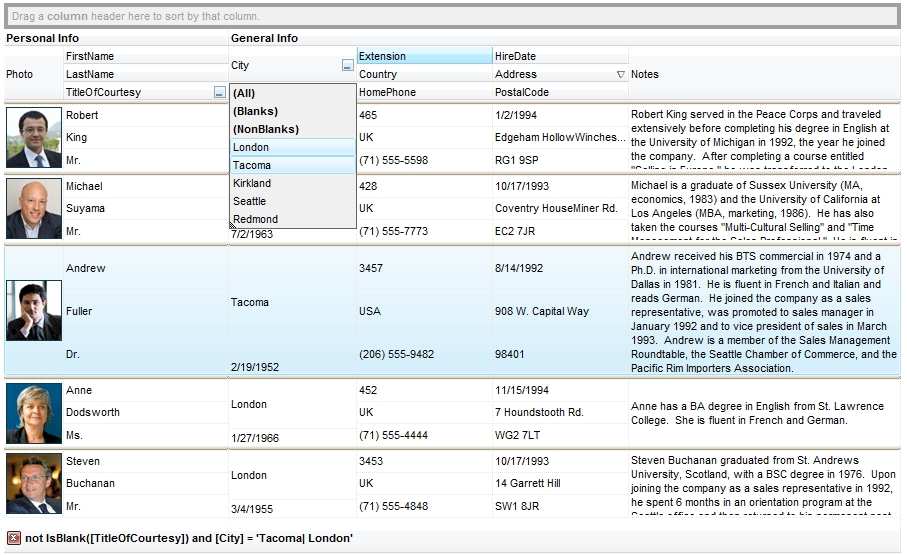The image size is (907, 555).
Task: Select Redmond from the filter list
Action: click(292, 220)
